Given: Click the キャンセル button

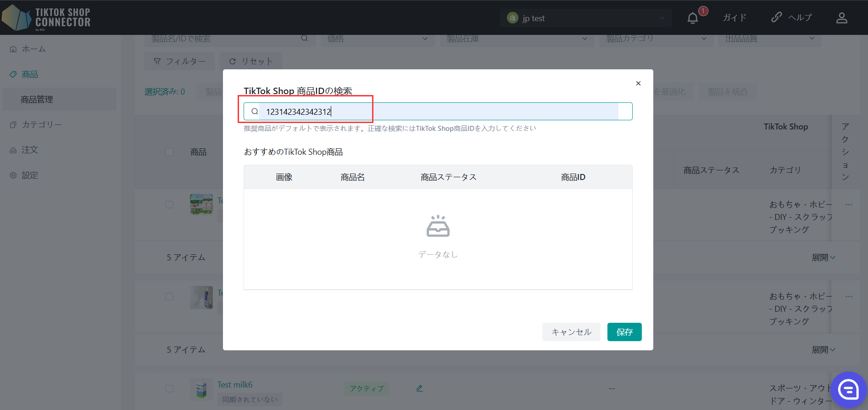Looking at the screenshot, I should (x=571, y=332).
